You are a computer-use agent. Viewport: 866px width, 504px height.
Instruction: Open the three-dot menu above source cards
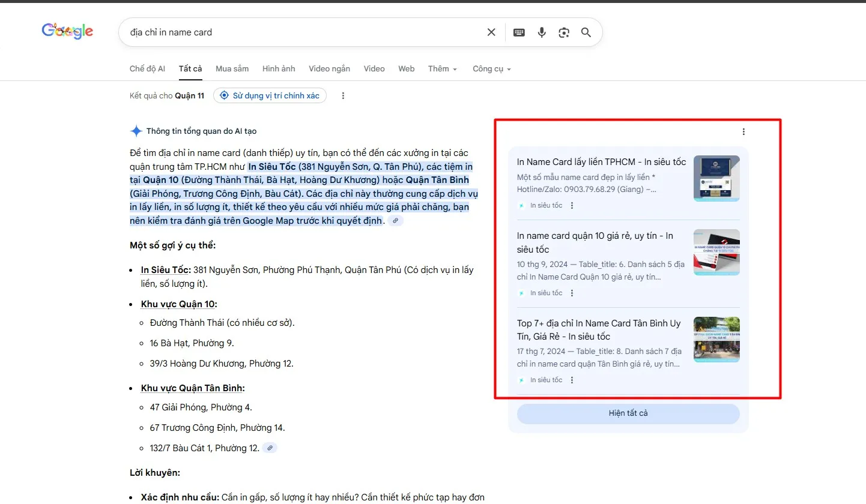tap(743, 132)
